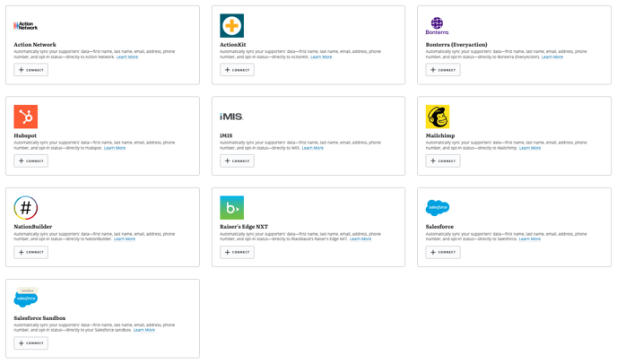Connect the Salesforce Sandbox integration
Viewport: 617px width, 364px height.
pyautogui.click(x=31, y=343)
